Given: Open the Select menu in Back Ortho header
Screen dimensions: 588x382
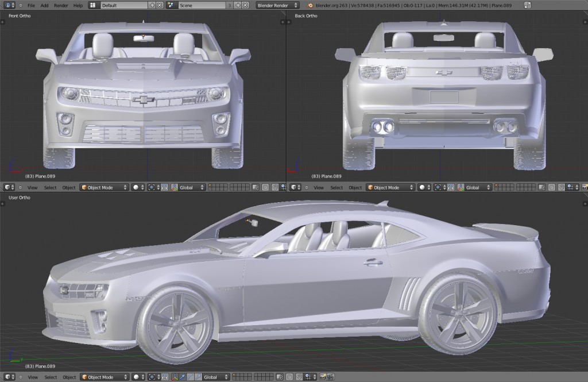Looking at the screenshot, I should (336, 187).
